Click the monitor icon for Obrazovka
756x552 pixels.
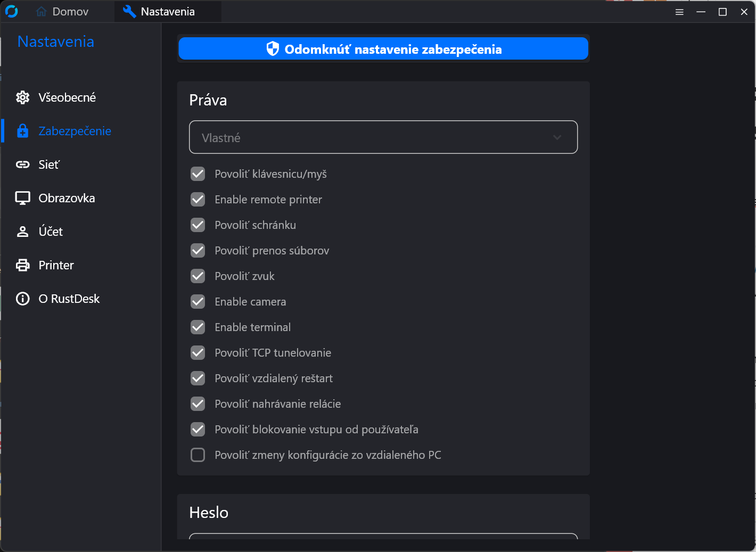[22, 198]
